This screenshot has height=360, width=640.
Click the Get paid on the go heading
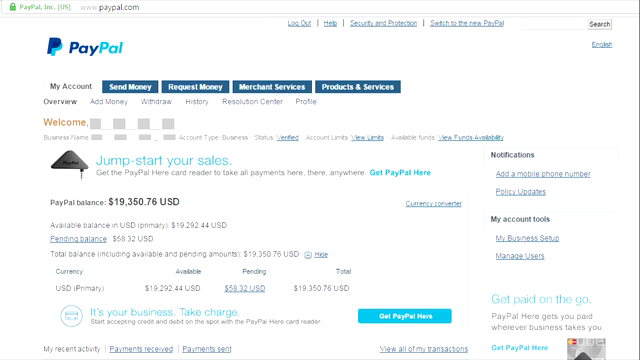pos(541,299)
